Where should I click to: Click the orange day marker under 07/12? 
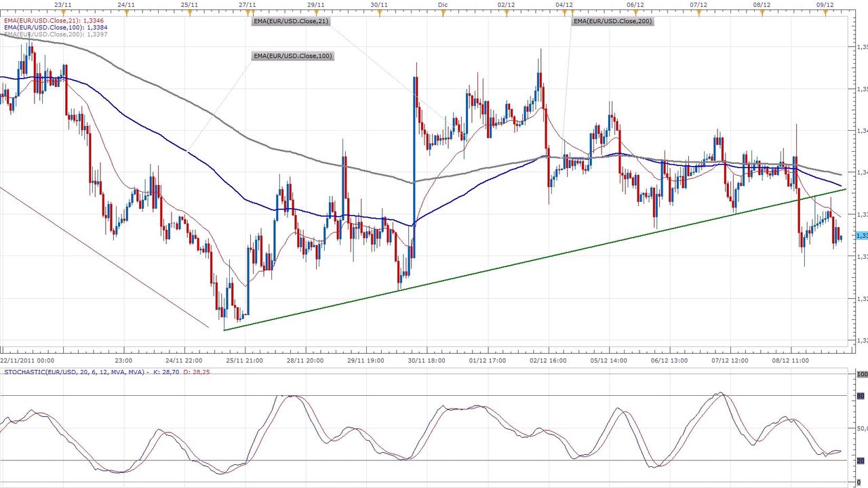click(698, 12)
